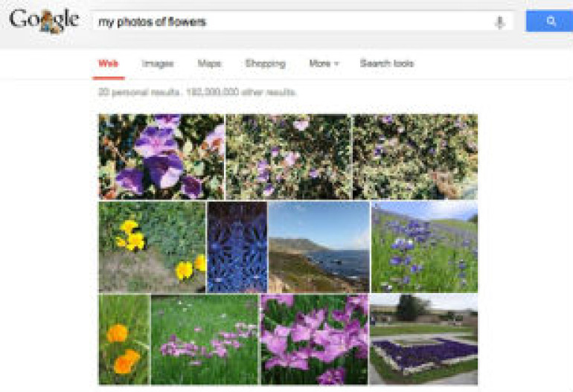The width and height of the screenshot is (573, 392).
Task: Click the blue magnifier search button
Action: point(550,21)
